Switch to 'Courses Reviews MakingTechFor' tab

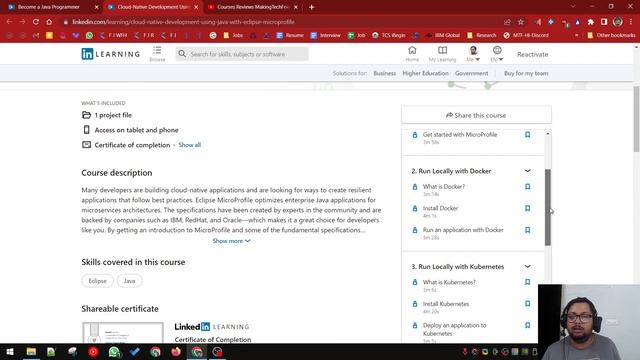point(253,7)
